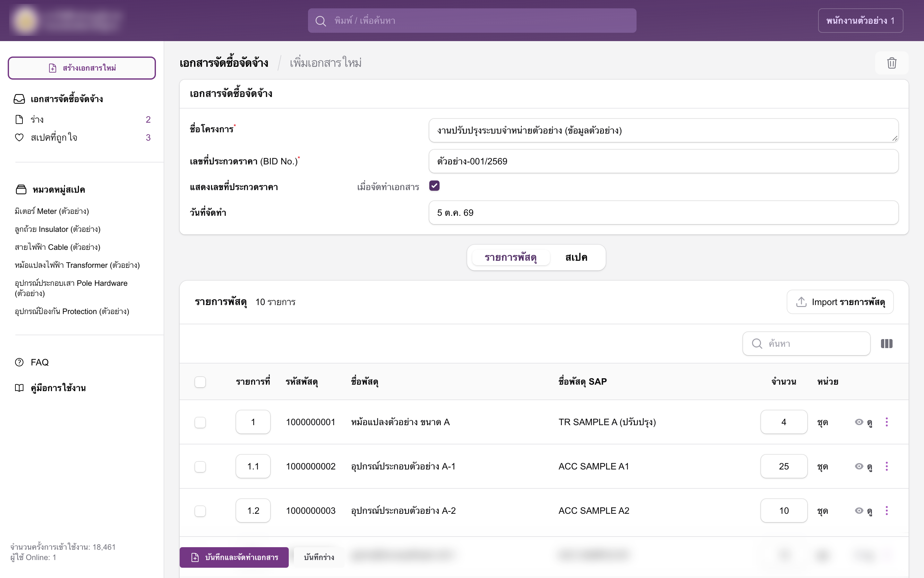Click the trash delete icon

pyautogui.click(x=892, y=63)
